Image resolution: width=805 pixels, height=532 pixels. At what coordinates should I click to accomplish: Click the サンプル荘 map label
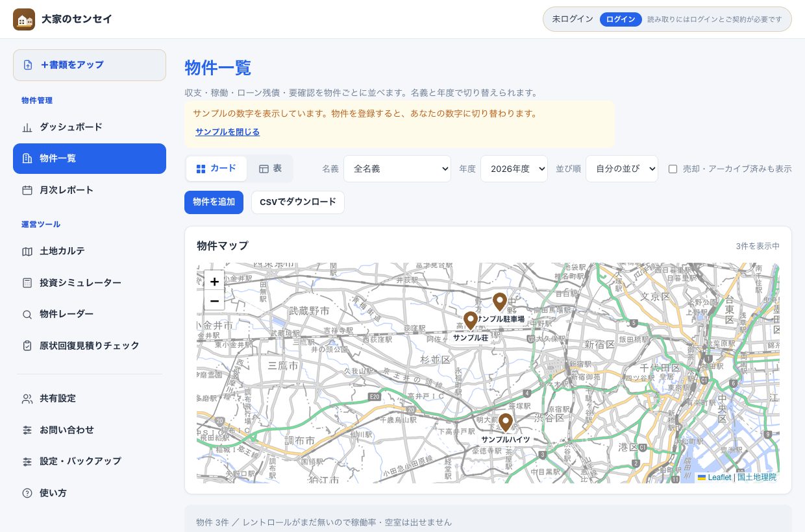point(471,337)
